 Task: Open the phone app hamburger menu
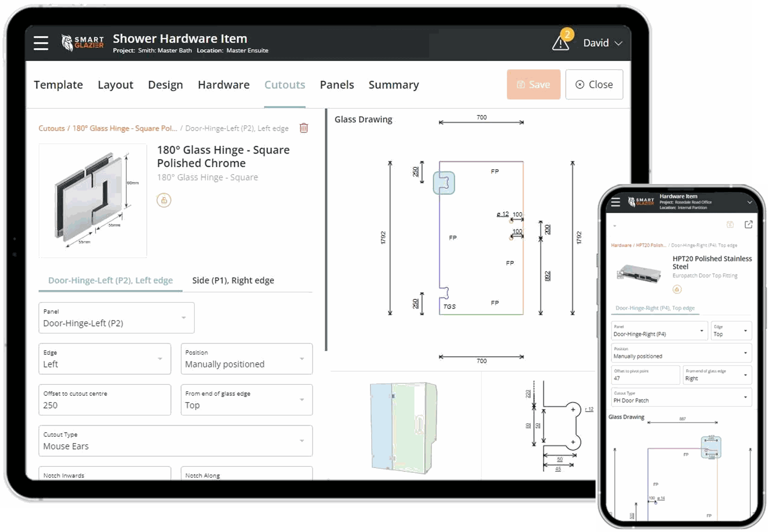point(616,202)
